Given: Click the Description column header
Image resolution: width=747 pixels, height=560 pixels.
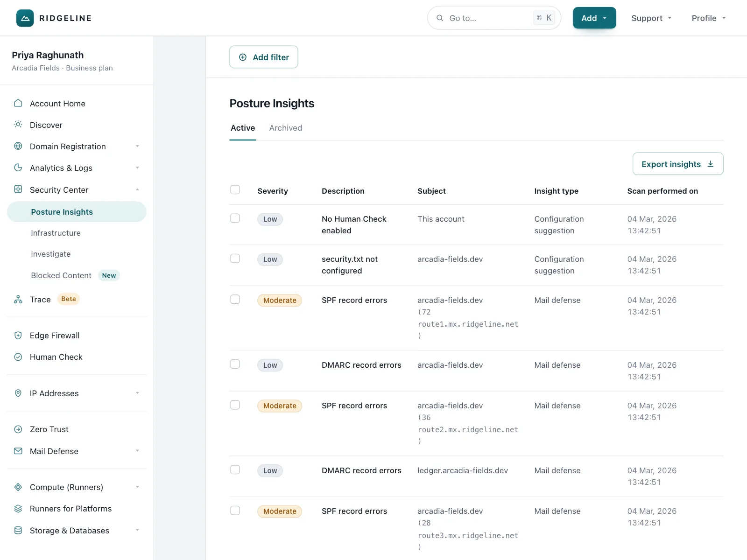Looking at the screenshot, I should pyautogui.click(x=343, y=191).
